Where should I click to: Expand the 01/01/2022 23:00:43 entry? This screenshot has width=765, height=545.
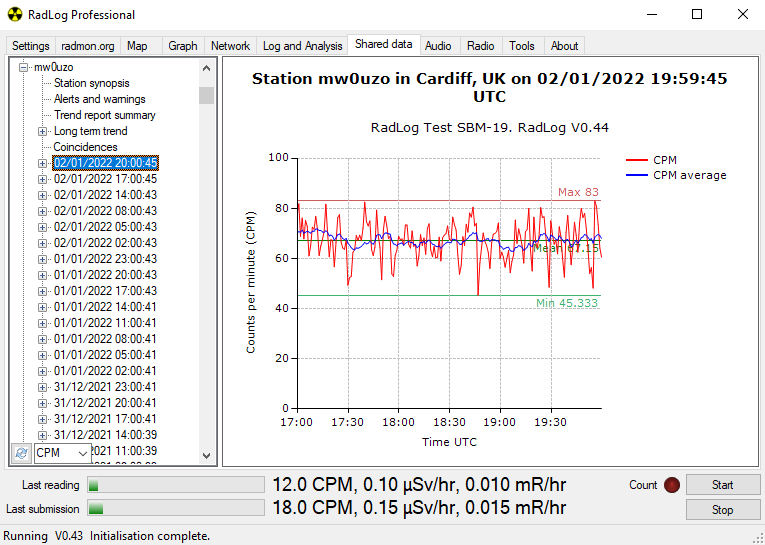click(x=42, y=259)
